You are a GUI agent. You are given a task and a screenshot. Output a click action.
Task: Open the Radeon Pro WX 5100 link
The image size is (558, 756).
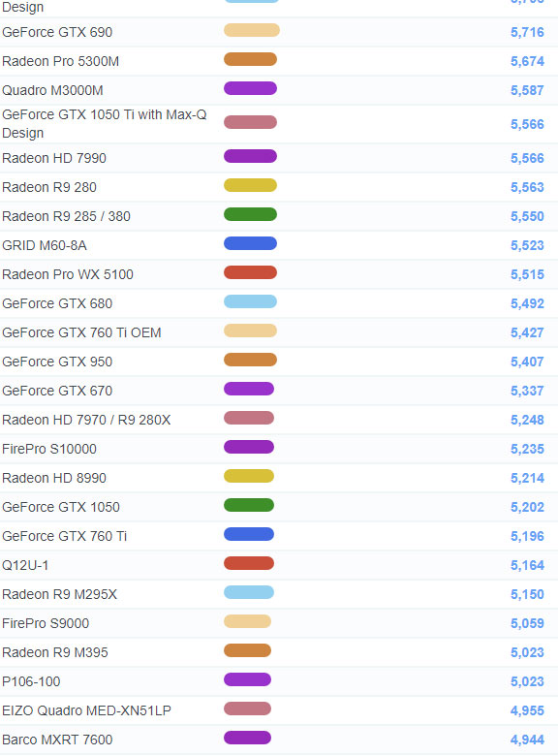[x=68, y=274]
